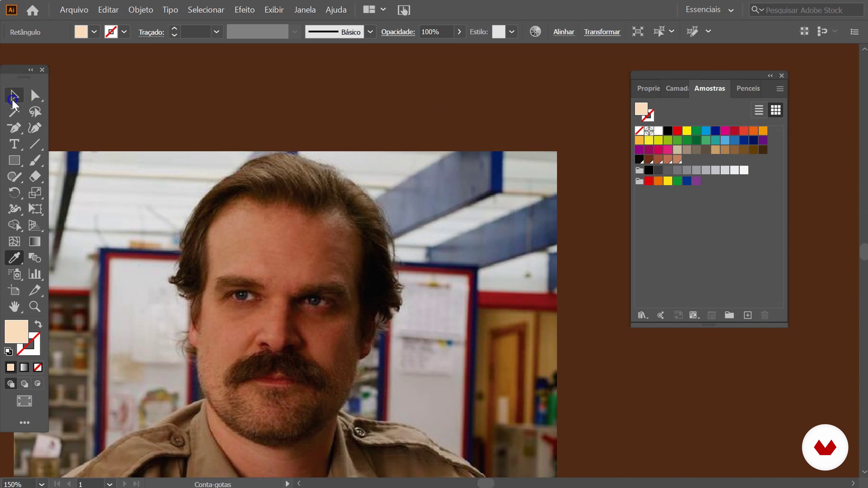This screenshot has height=488, width=868.
Task: Select the Zoom tool
Action: point(35,307)
